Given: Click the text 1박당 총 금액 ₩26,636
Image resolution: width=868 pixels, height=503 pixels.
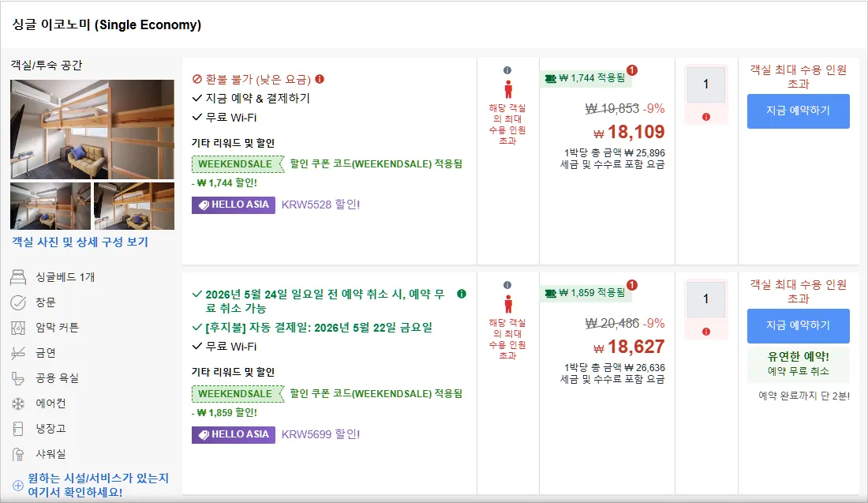Looking at the screenshot, I should click(615, 368).
